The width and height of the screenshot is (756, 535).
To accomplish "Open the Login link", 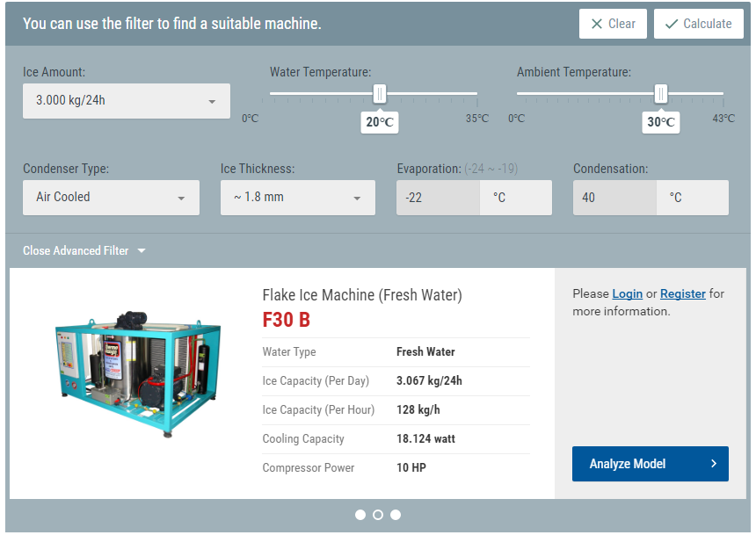I will (628, 293).
